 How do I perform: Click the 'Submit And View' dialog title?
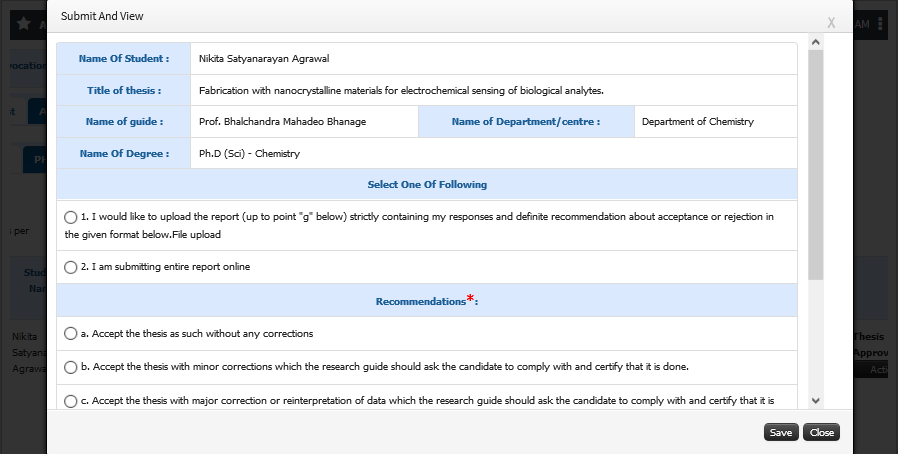(102, 16)
